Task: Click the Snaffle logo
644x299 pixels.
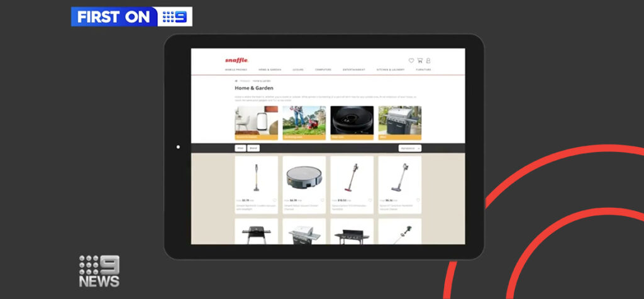Action: pos(236,60)
